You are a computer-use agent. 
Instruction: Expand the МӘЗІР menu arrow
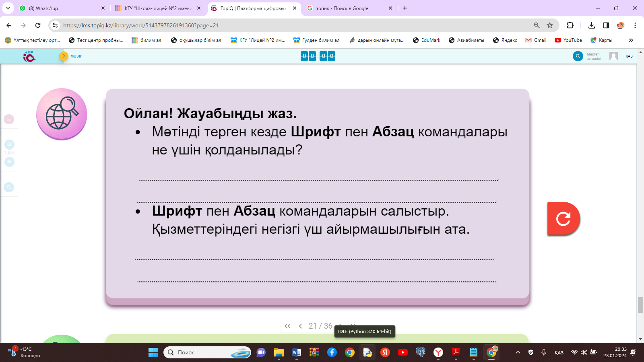(64, 56)
